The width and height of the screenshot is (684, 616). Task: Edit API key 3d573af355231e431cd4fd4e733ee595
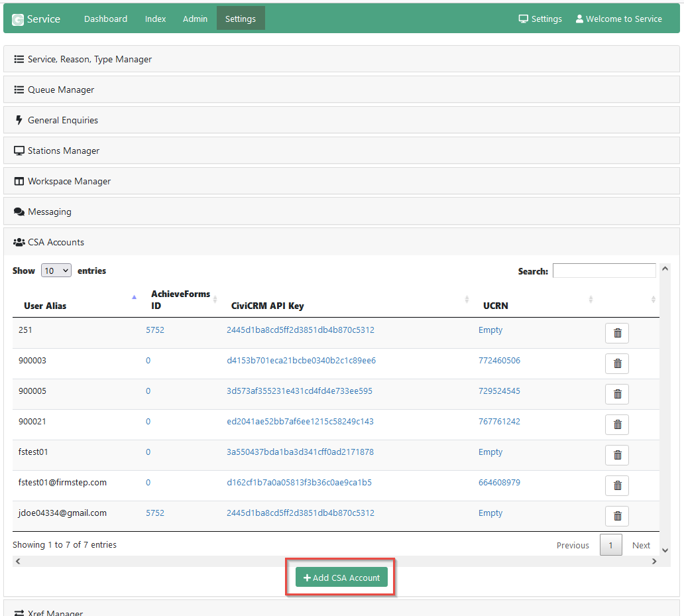click(x=300, y=391)
